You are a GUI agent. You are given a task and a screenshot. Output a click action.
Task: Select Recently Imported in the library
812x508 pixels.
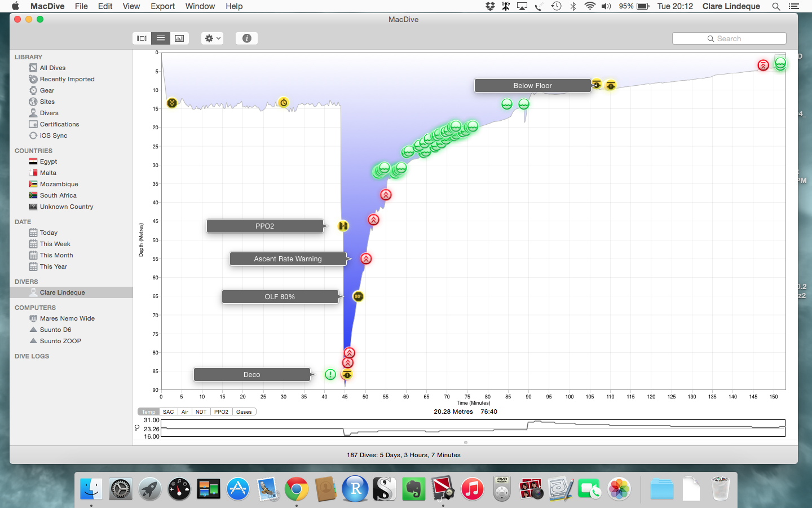pos(67,79)
